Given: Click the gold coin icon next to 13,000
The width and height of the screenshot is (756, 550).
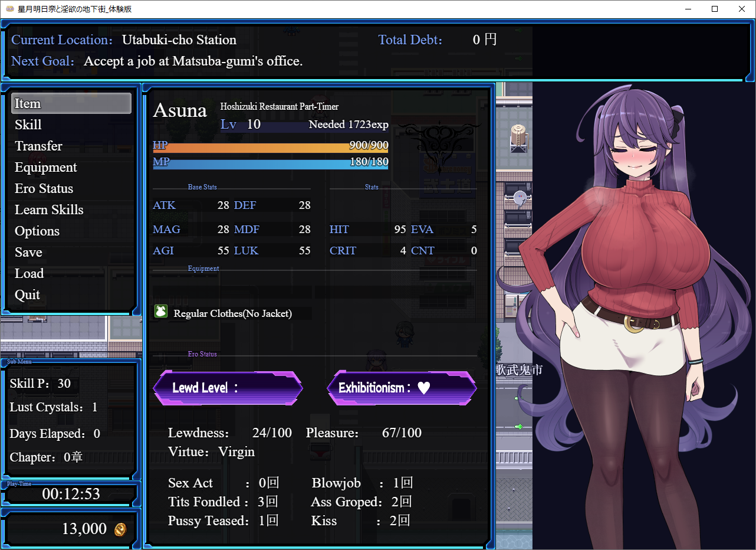Looking at the screenshot, I should pyautogui.click(x=120, y=529).
